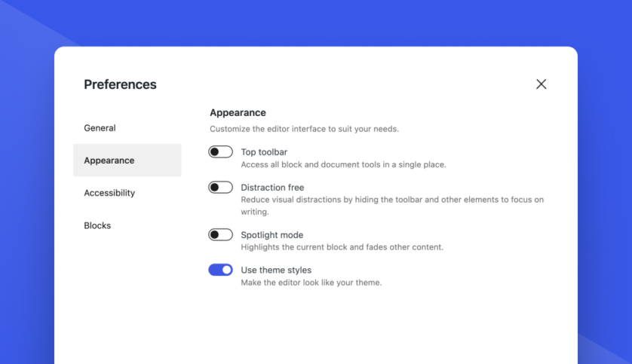Turn on the Distraction free switch

(x=220, y=187)
